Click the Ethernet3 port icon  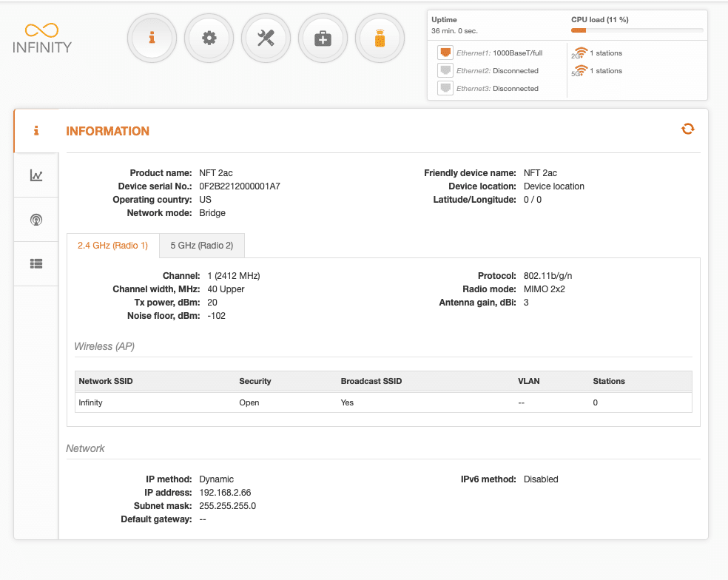[445, 88]
